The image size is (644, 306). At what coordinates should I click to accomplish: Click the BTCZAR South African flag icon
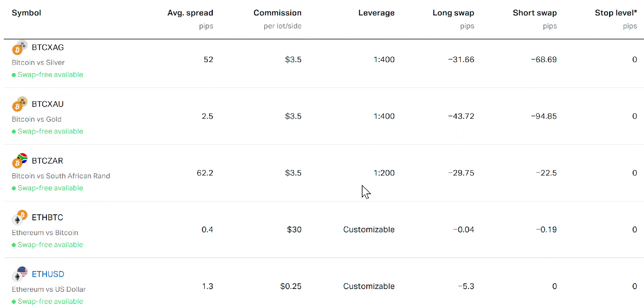click(x=22, y=158)
